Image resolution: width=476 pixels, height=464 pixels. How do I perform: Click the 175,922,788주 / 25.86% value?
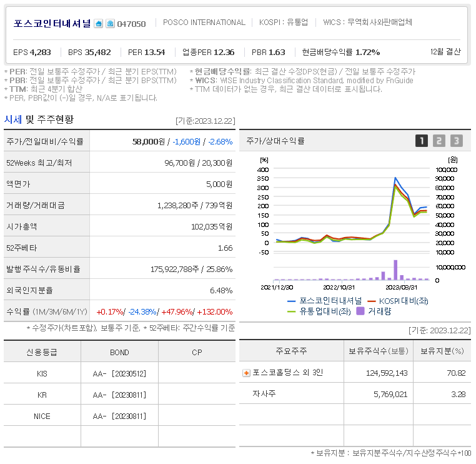tap(192, 270)
